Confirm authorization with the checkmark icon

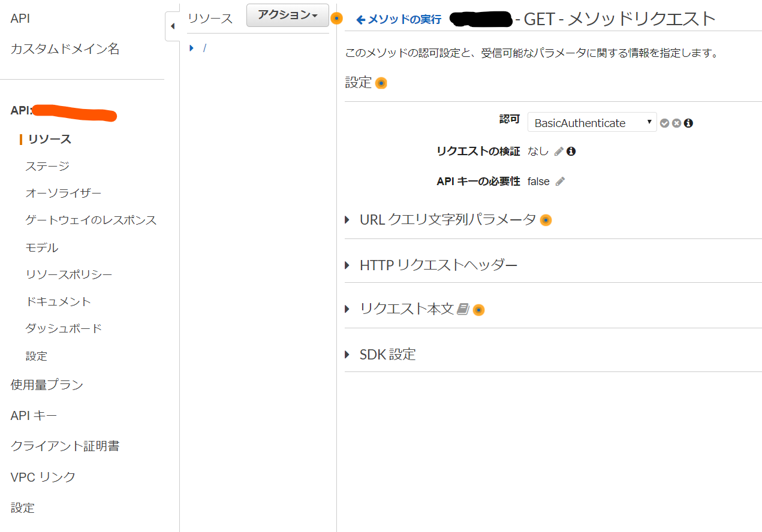point(664,123)
